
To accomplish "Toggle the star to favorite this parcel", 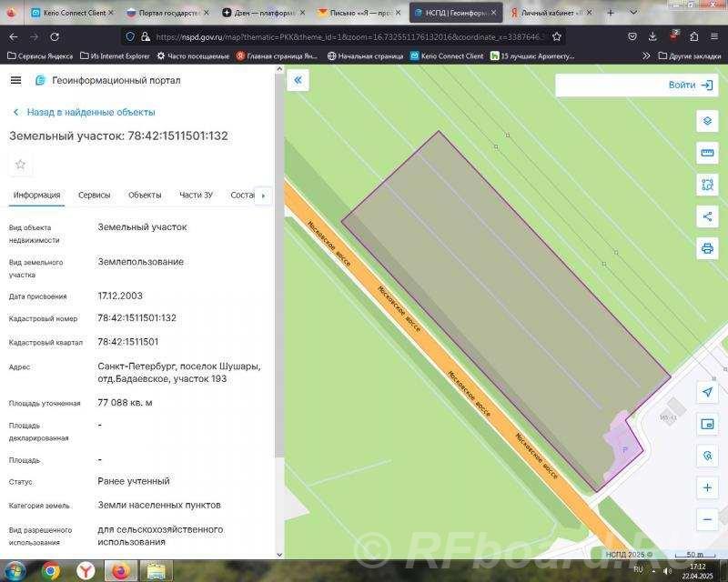I will coord(20,165).
